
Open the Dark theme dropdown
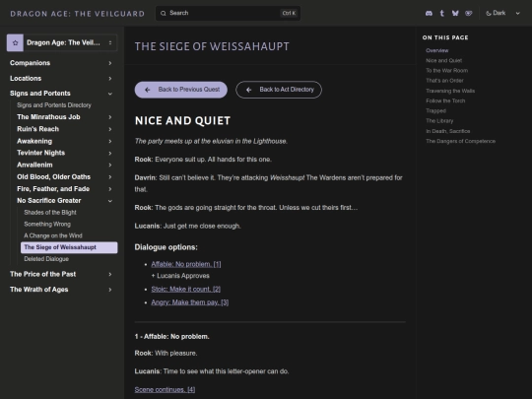click(x=502, y=13)
